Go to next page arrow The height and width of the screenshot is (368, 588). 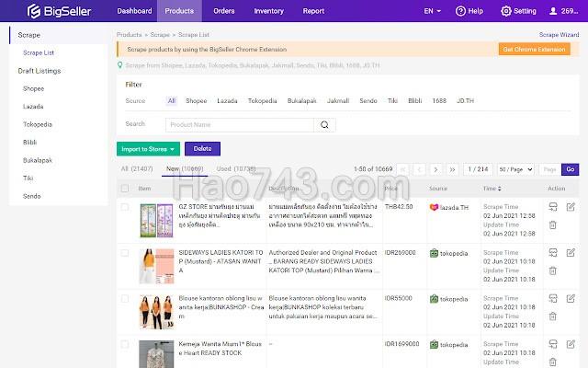point(435,169)
